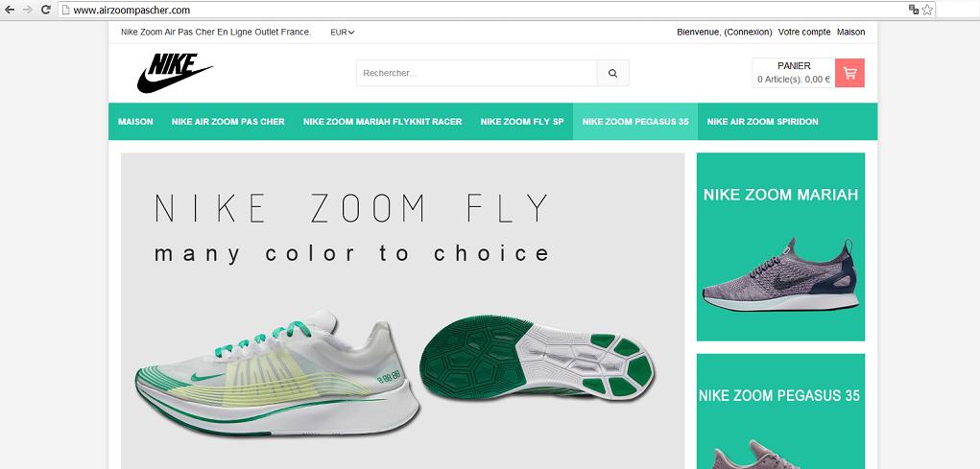Click the page icon beside the URL

[x=65, y=10]
